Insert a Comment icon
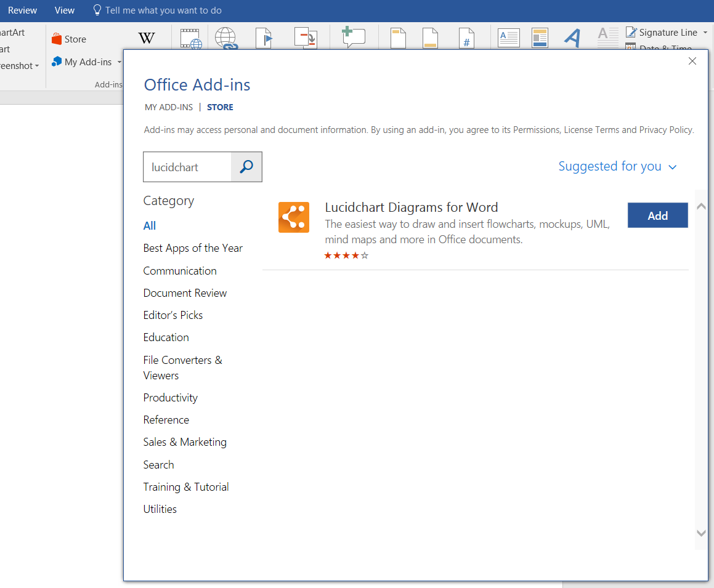714x588 pixels. (354, 38)
